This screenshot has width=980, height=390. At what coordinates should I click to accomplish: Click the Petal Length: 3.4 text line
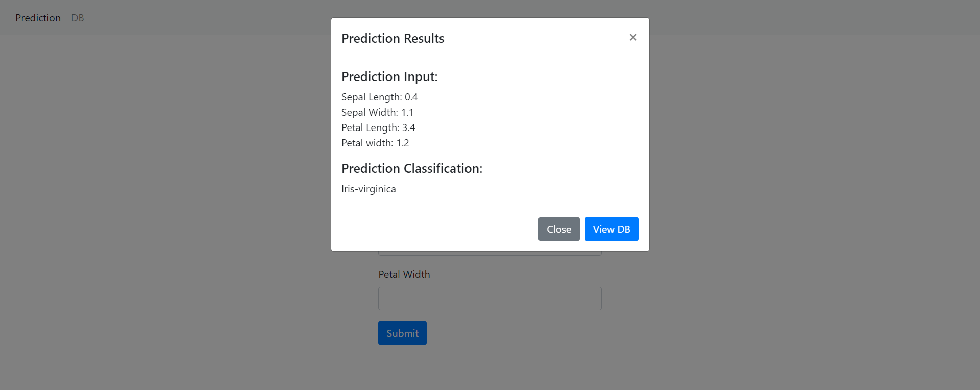pos(378,127)
